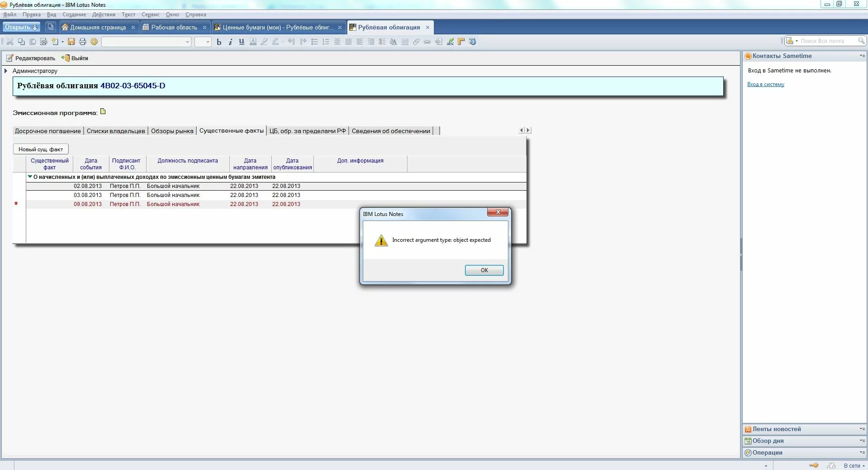Image resolution: width=868 pixels, height=470 pixels.
Task: Toggle italic text formatting
Action: click(x=230, y=42)
